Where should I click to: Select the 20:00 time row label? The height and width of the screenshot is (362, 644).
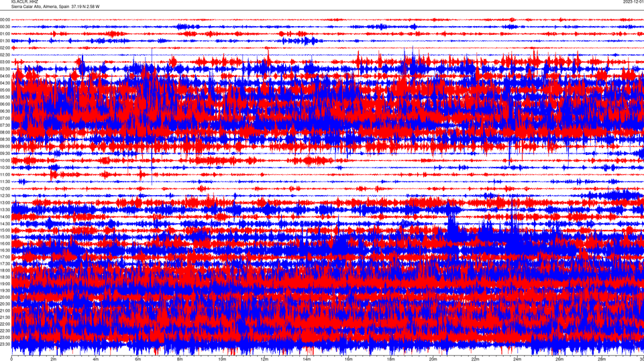(x=5, y=297)
